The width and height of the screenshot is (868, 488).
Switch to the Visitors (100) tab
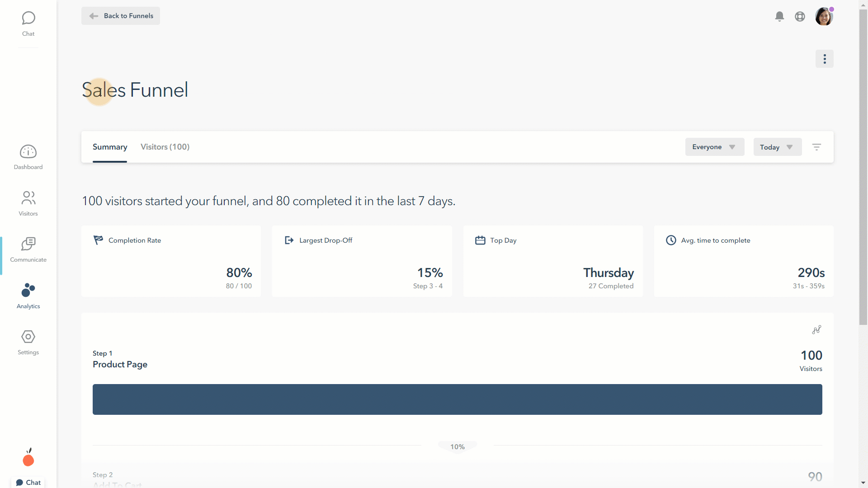click(165, 147)
